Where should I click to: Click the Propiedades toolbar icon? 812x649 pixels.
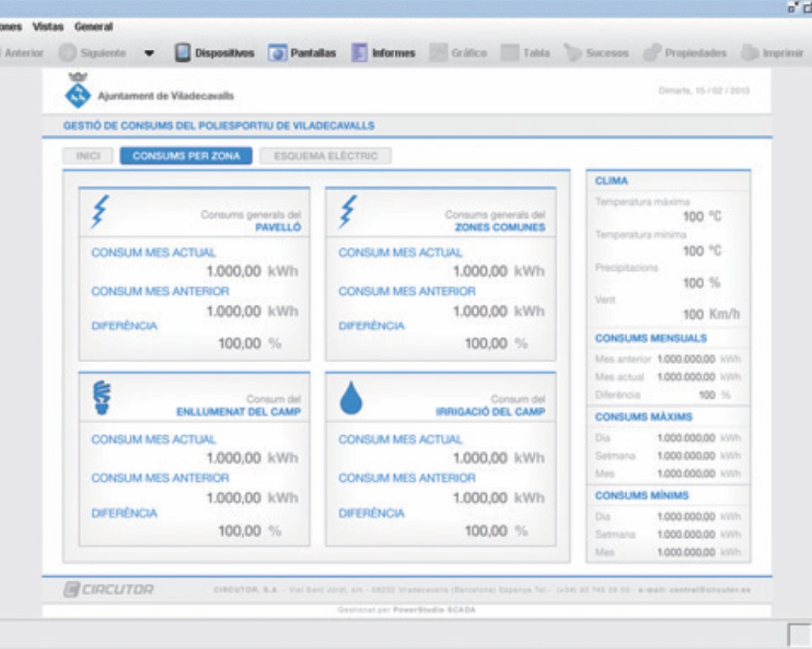tap(652, 53)
